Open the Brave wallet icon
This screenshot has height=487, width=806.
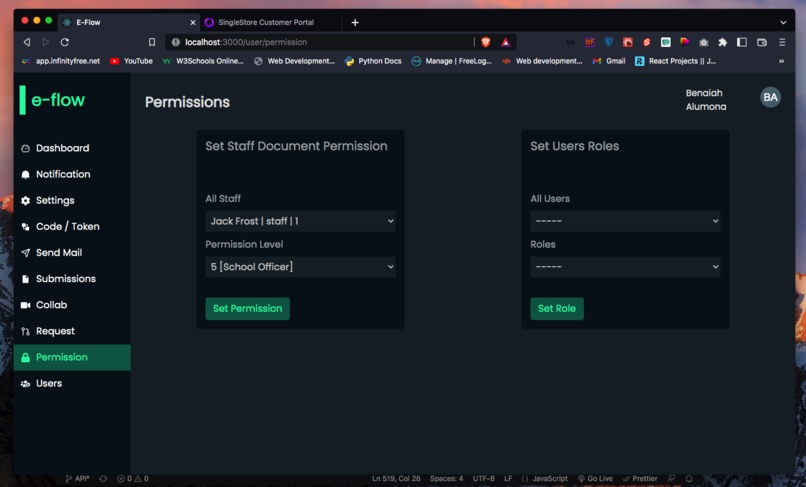pos(762,42)
